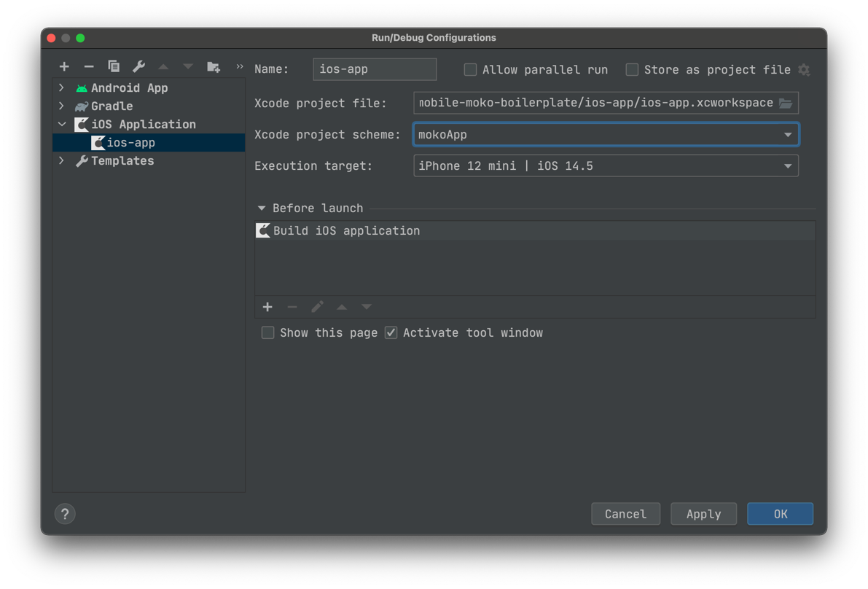Move before launch task down

[x=367, y=307]
